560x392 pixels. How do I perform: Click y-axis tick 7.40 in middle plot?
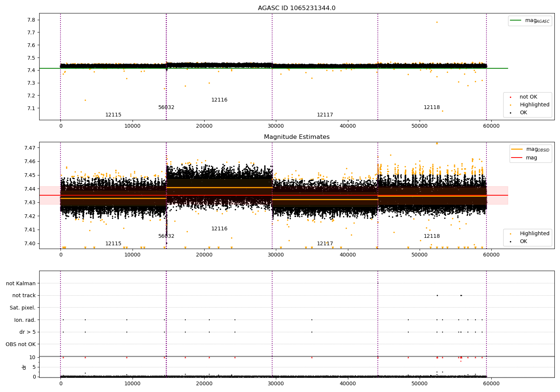[29, 243]
